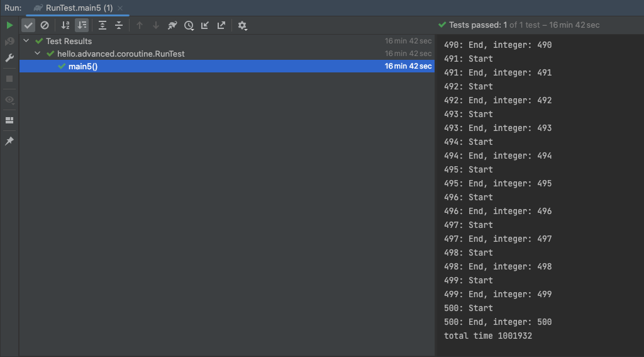Select Test Results tree row
The image size is (644, 357).
point(227,41)
